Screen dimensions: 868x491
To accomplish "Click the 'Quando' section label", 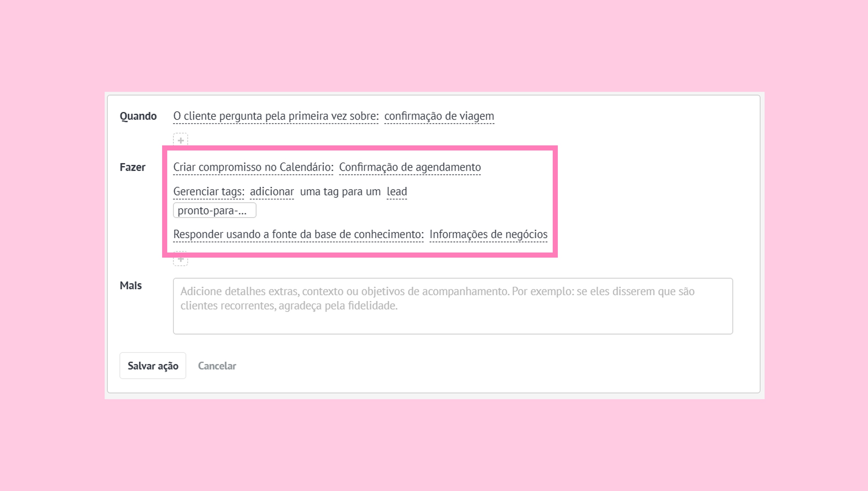I will (138, 116).
